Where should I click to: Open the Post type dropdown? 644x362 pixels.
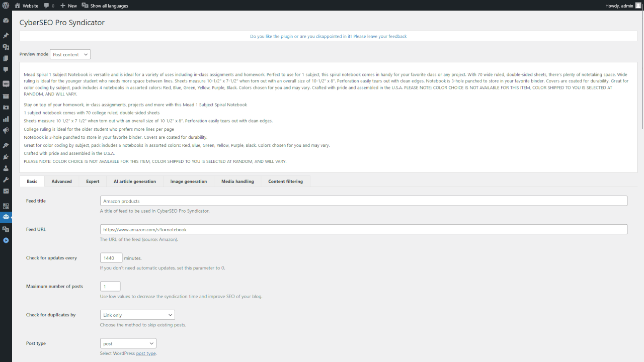point(128,343)
